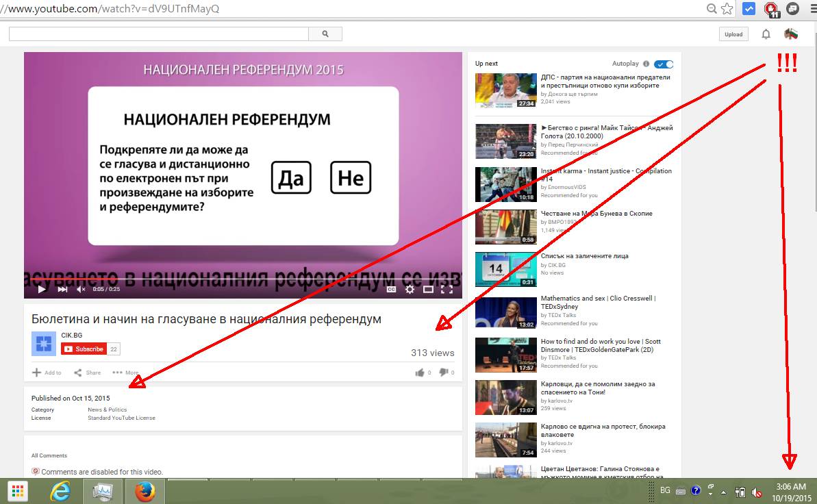
Task: Like the video with thumbs up
Action: pos(419,373)
